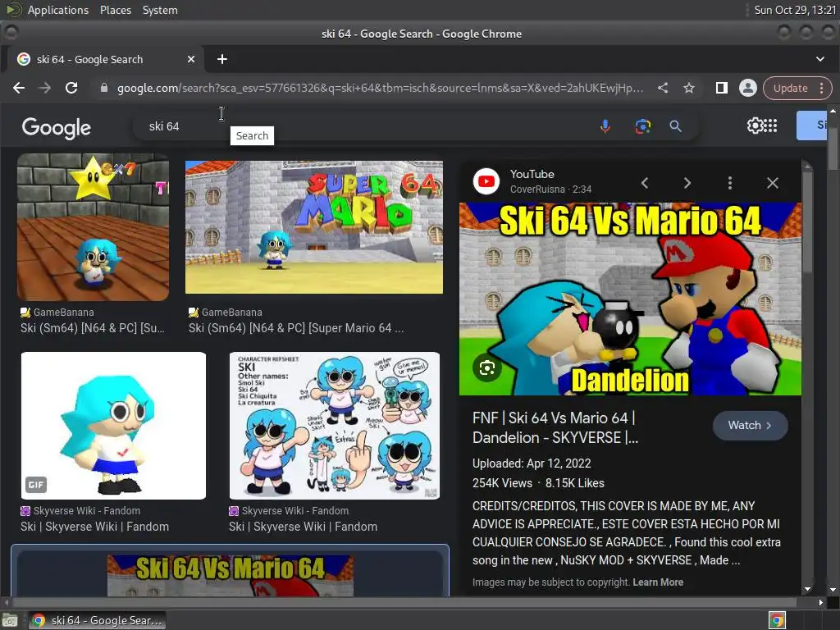840x630 pixels.
Task: Click the GIF badge on Ski thumbnail
Action: point(36,485)
